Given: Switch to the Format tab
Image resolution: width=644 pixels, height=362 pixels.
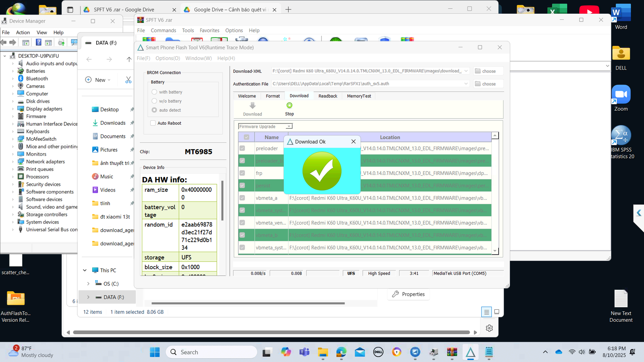Looking at the screenshot, I should [x=272, y=96].
